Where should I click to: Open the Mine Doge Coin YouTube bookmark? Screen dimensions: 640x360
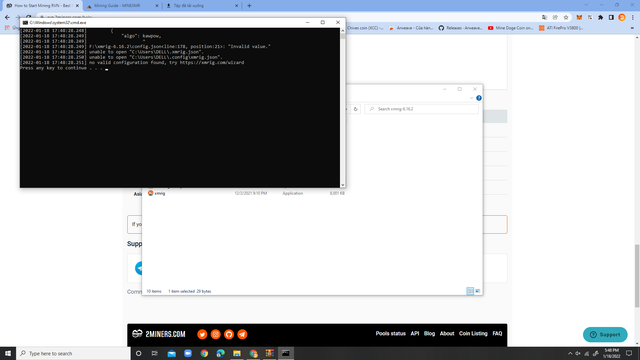pos(511,28)
